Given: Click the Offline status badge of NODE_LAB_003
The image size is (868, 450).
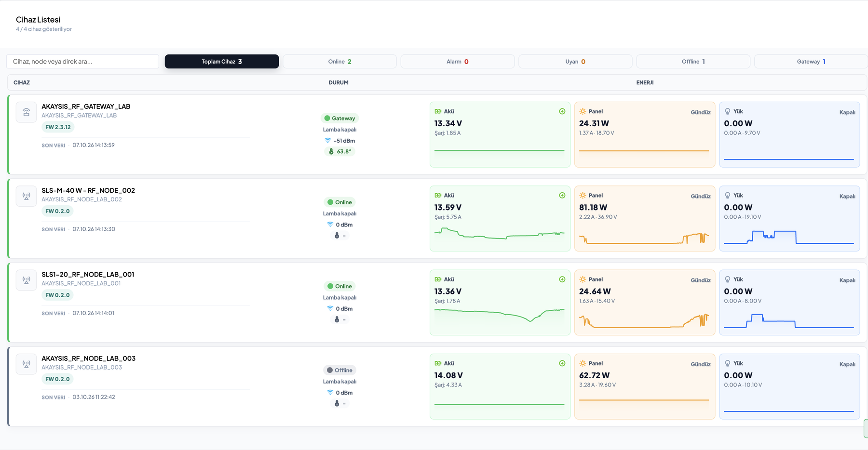Looking at the screenshot, I should (x=340, y=370).
